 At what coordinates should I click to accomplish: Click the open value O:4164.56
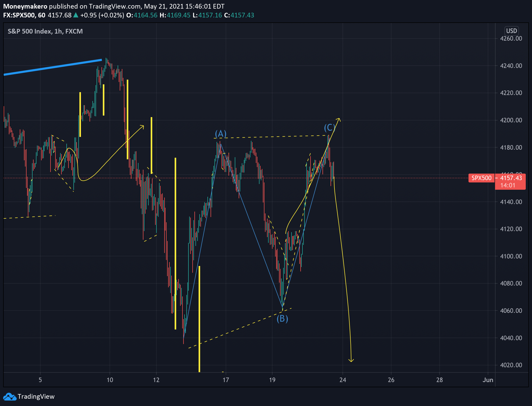[x=142, y=15]
